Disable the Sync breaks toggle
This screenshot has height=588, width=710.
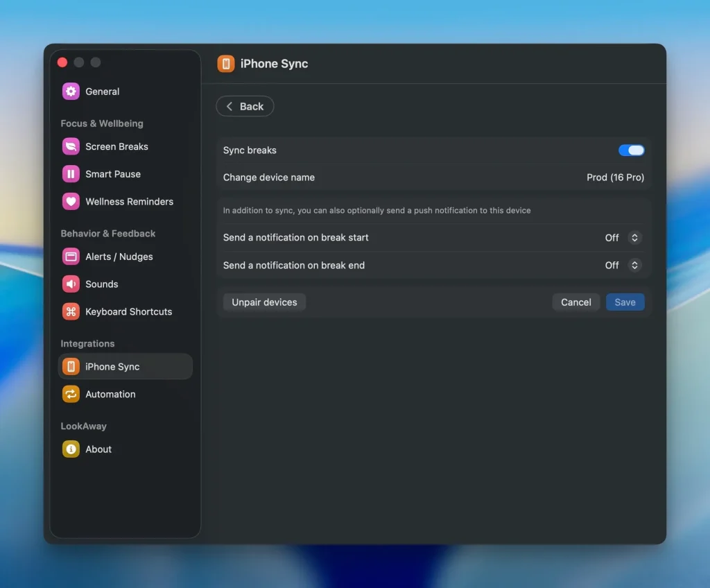coord(631,150)
